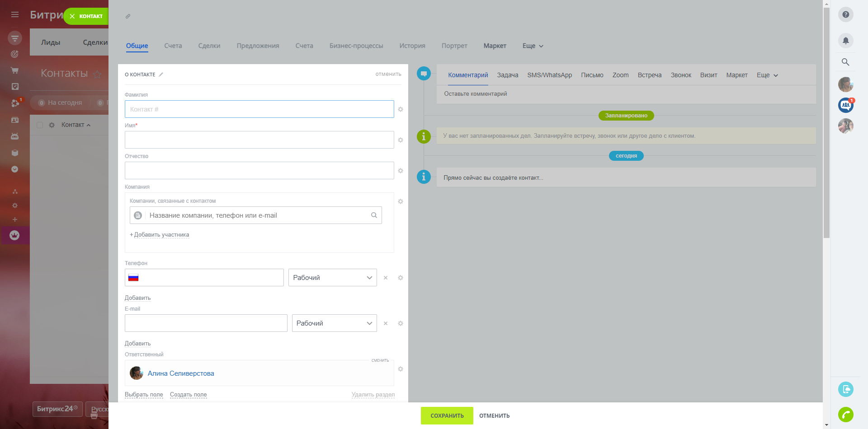Open notifications bell in right panel
This screenshot has height=429, width=868.
pos(846,41)
